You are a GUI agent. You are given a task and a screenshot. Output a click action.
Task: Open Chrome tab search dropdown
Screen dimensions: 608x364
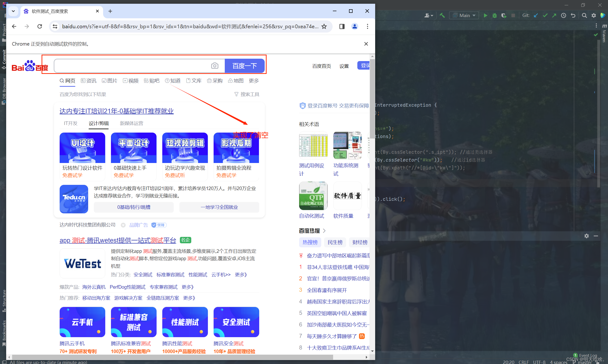pyautogui.click(x=13, y=11)
